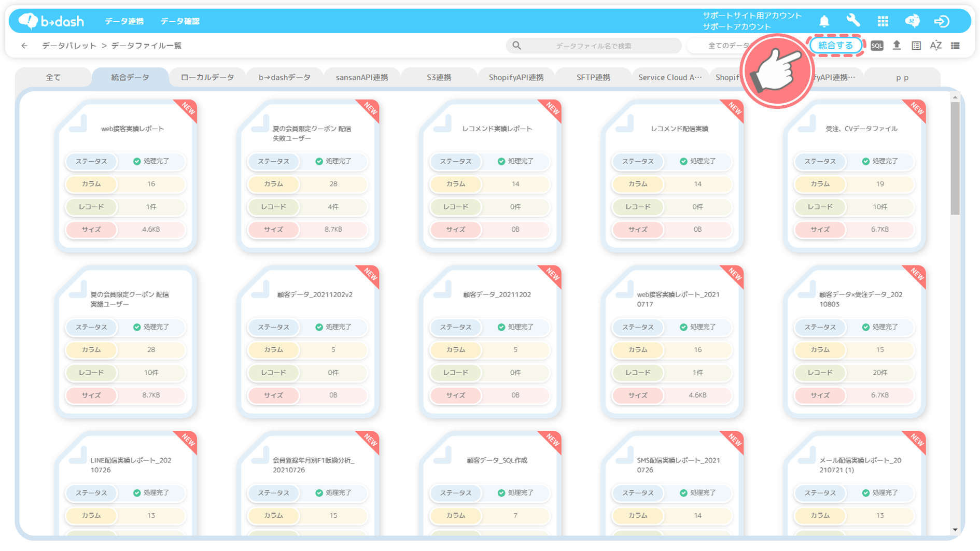980x551 pixels.
Task: Click green check status on web接客実績レポート card
Action: [x=137, y=161]
